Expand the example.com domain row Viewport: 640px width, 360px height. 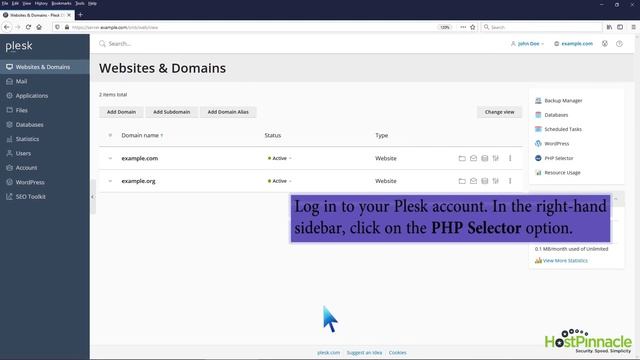(x=110, y=158)
